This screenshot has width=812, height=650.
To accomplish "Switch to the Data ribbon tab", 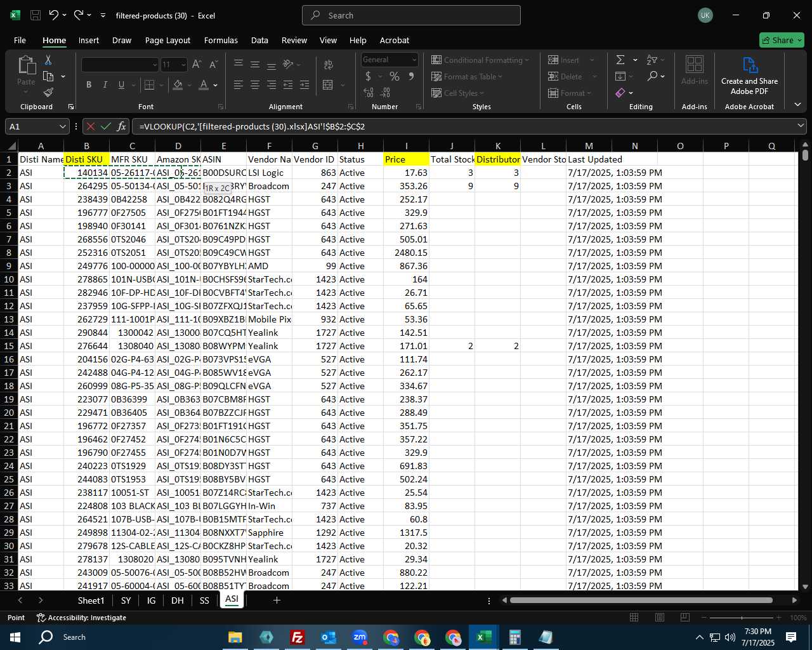I will click(259, 40).
